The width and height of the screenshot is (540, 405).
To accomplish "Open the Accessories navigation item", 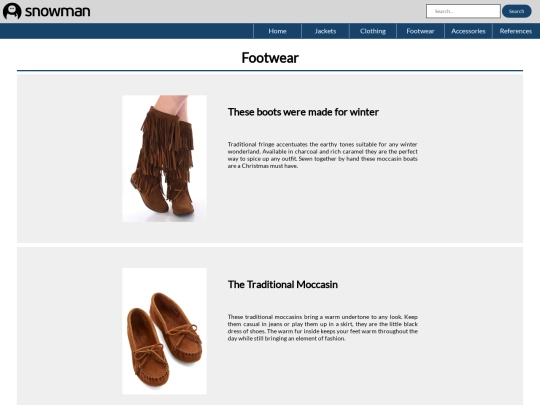I will (x=468, y=31).
